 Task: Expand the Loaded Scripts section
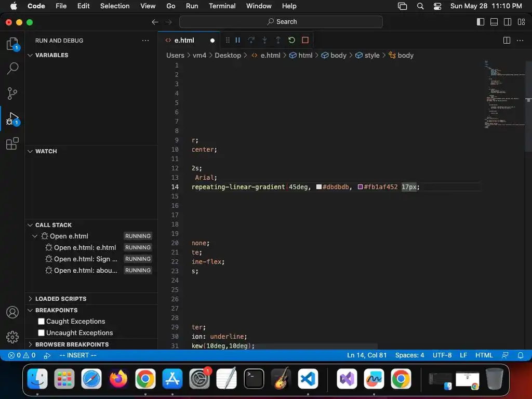(30, 299)
